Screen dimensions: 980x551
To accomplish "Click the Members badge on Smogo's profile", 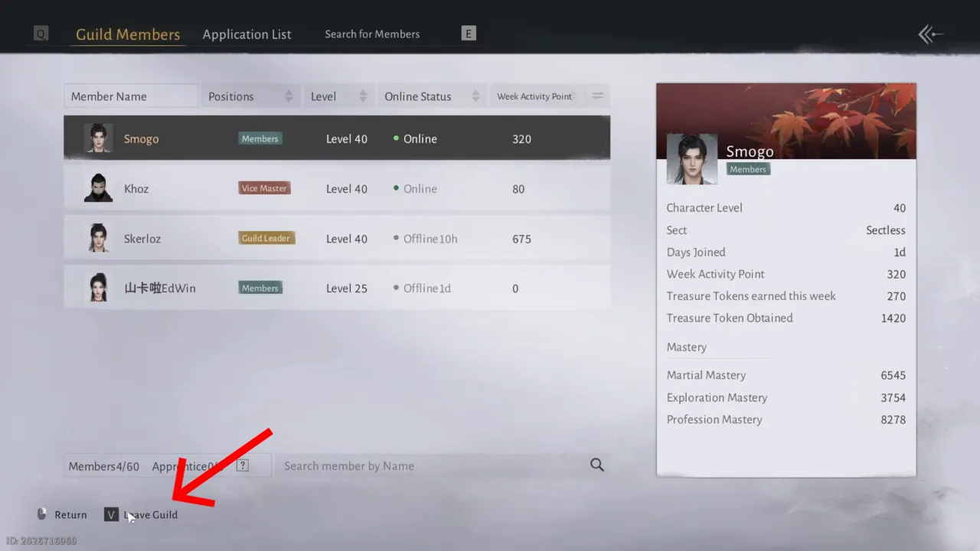I will 747,169.
